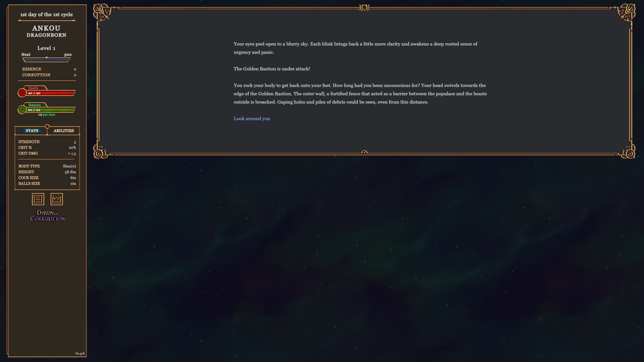644x362 pixels.
Task: Click the Dawn of Corruption logo
Action: (47, 216)
